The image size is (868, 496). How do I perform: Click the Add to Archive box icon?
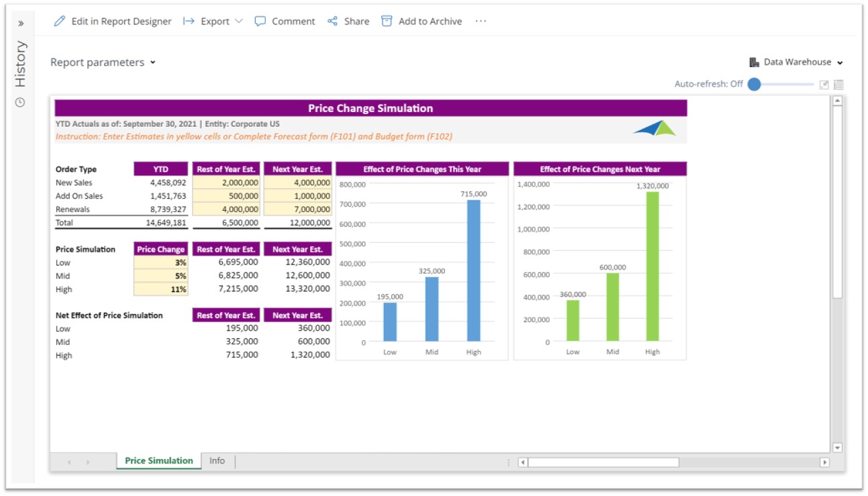coord(387,21)
